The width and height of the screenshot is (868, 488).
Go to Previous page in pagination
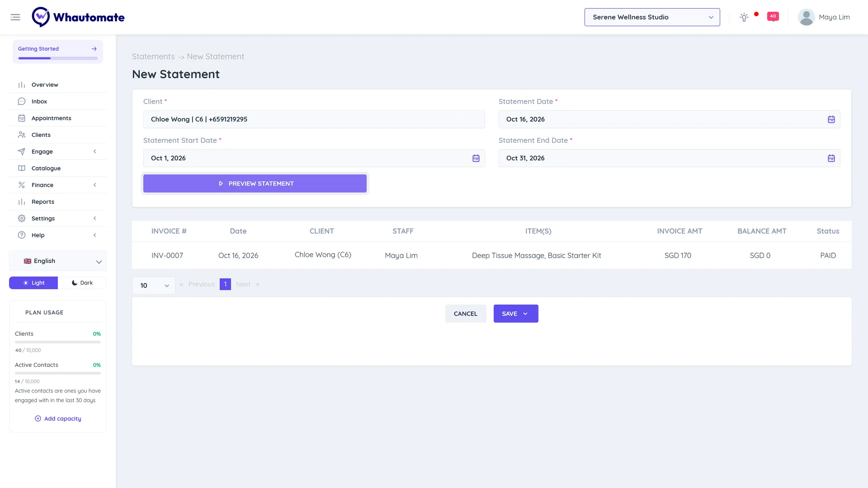point(202,284)
